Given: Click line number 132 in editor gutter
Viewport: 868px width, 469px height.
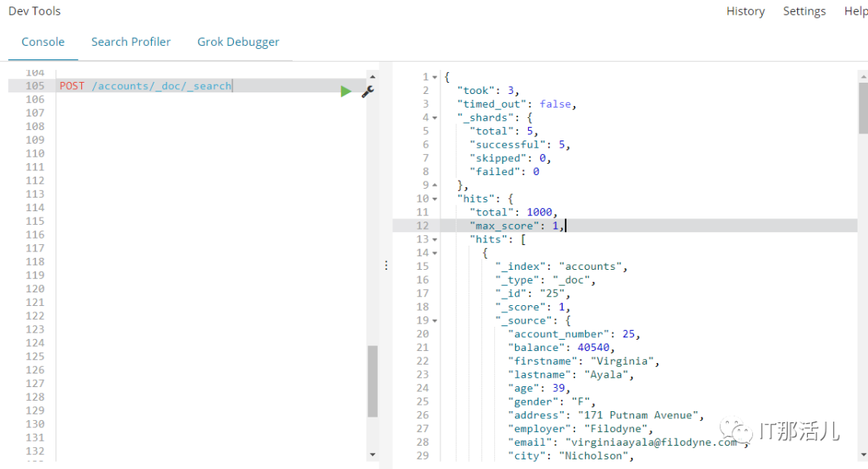Looking at the screenshot, I should (x=35, y=451).
